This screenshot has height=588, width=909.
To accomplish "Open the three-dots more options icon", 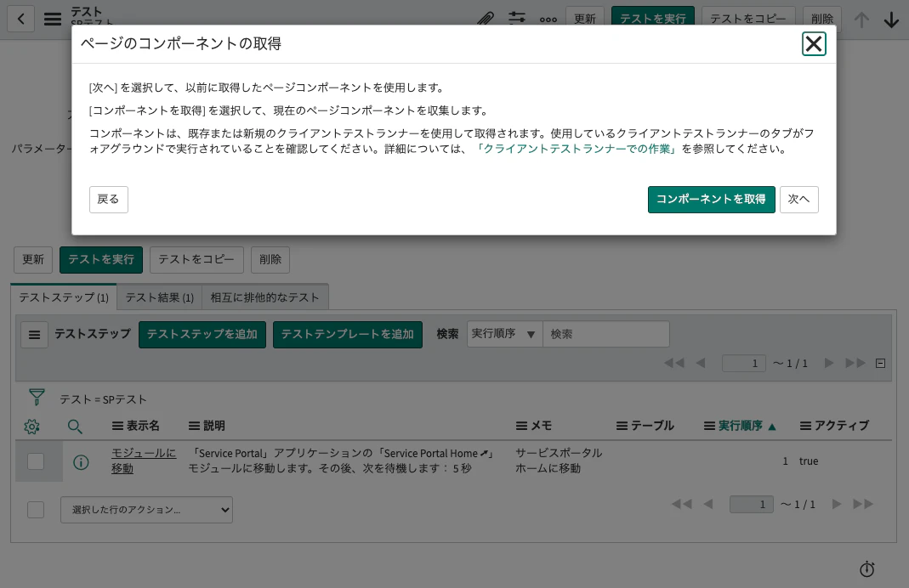I will coord(548,20).
